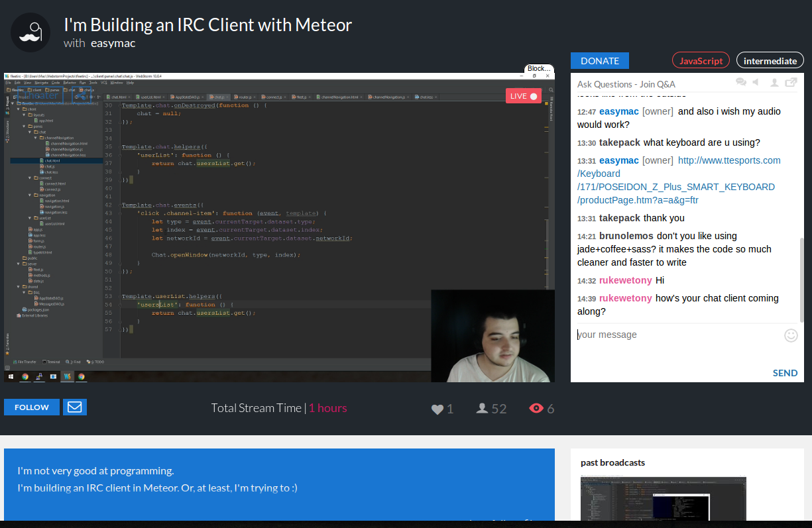Show chat users list icon
The image size is (812, 528).
tap(774, 83)
